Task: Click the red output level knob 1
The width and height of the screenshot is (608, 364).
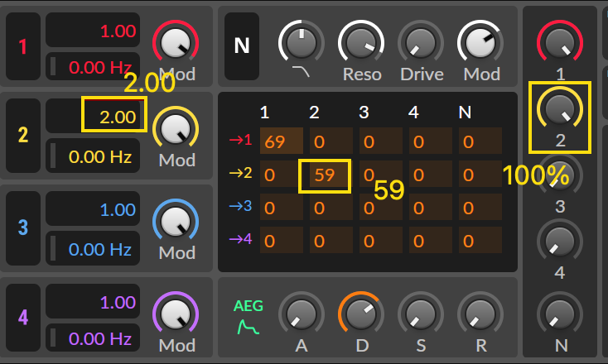Action: tap(560, 42)
